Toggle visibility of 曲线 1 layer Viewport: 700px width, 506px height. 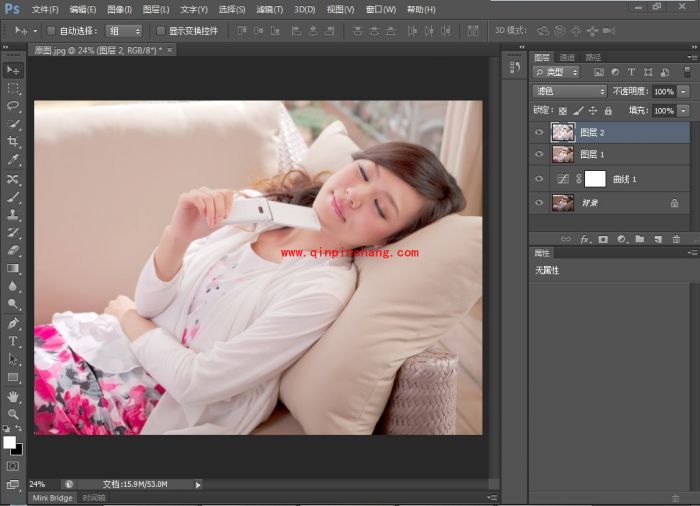540,179
